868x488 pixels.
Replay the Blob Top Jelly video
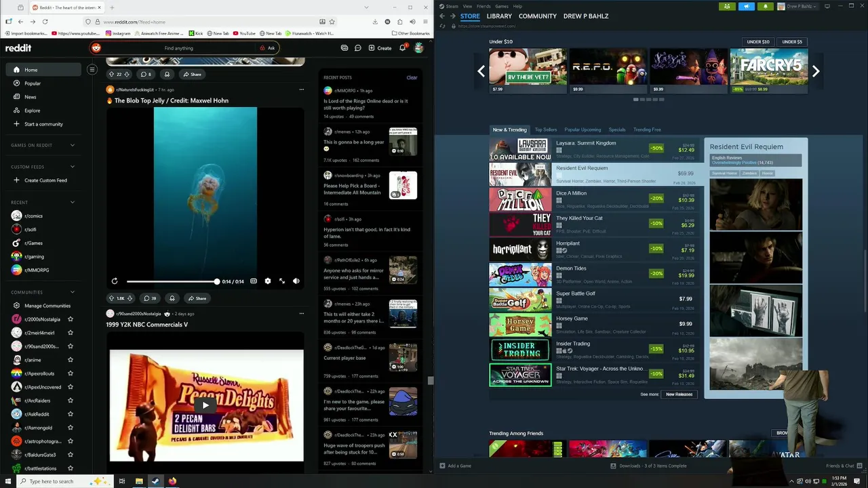(115, 281)
